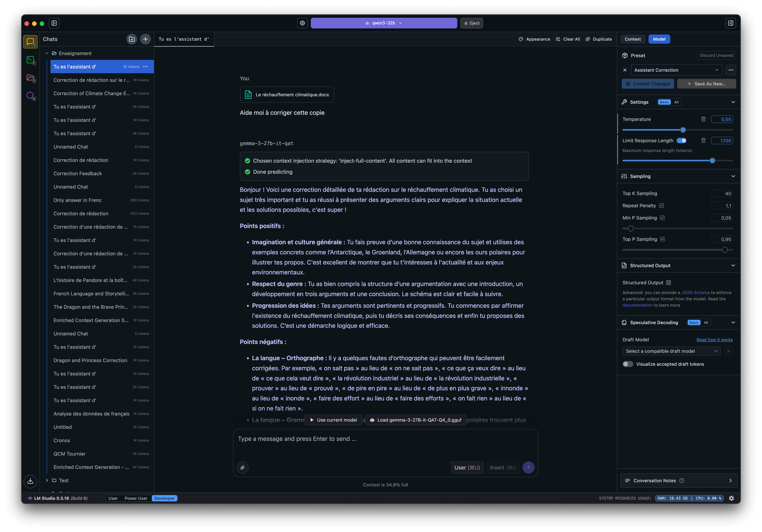Viewport: 762px width, 532px height.
Task: Adjust the Min P Sampling slider
Action: pyautogui.click(x=631, y=229)
